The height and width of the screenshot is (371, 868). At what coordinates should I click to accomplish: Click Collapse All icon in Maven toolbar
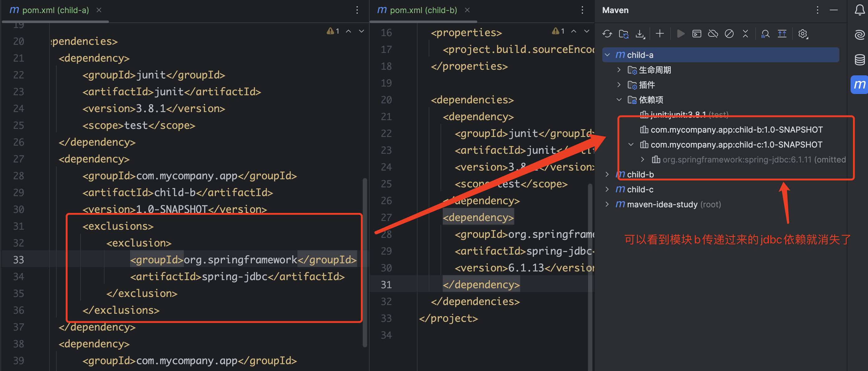pyautogui.click(x=745, y=34)
